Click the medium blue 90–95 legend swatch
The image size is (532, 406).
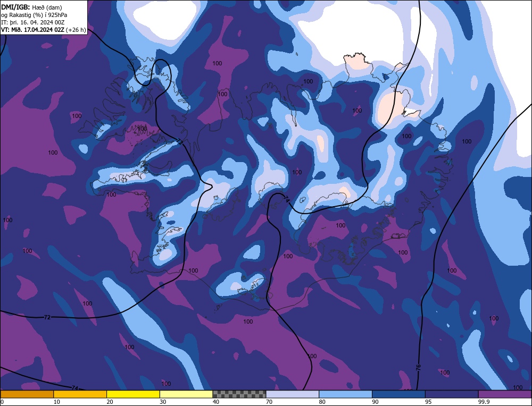coord(398,394)
